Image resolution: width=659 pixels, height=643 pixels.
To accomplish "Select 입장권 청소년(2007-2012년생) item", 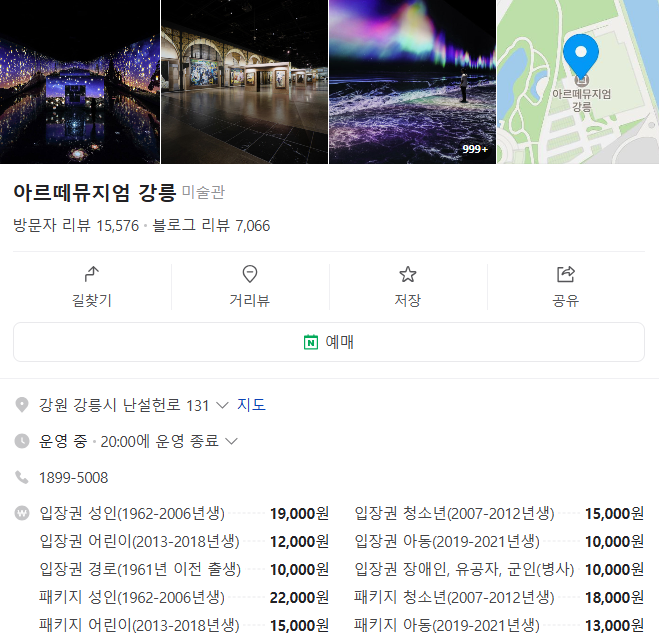I will (x=454, y=514).
